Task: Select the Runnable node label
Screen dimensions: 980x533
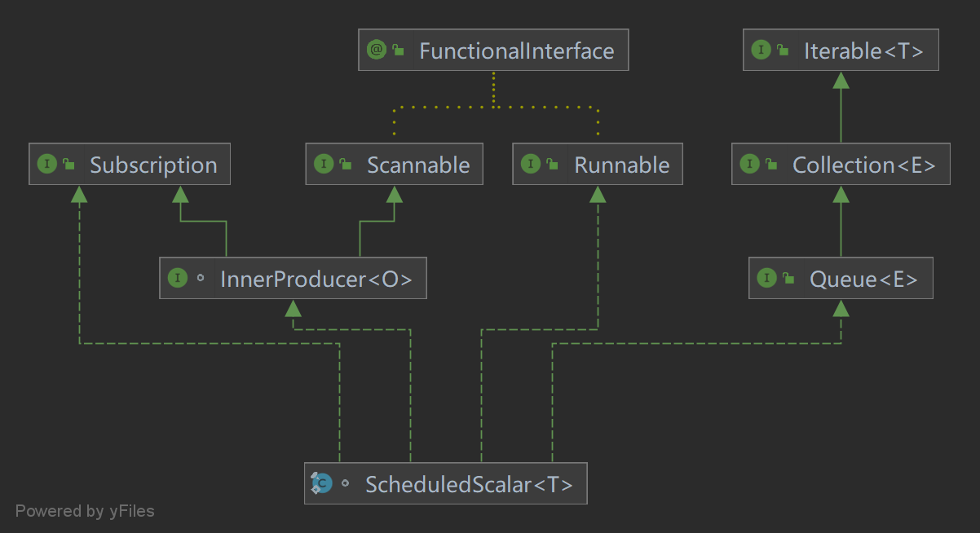Action: [622, 165]
